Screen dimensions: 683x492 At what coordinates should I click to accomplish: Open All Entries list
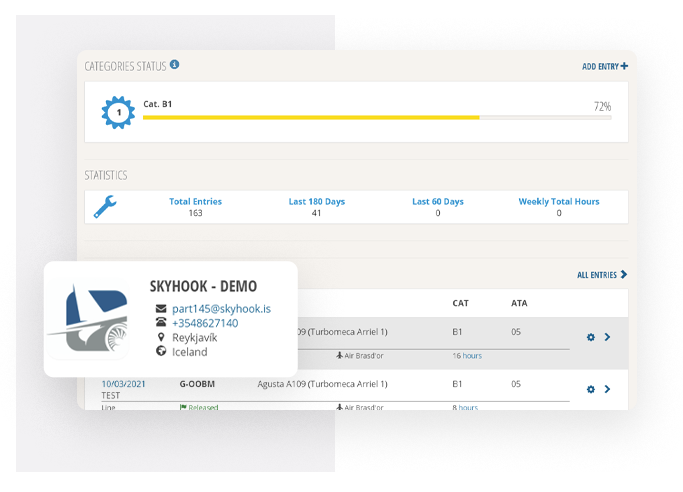[602, 274]
